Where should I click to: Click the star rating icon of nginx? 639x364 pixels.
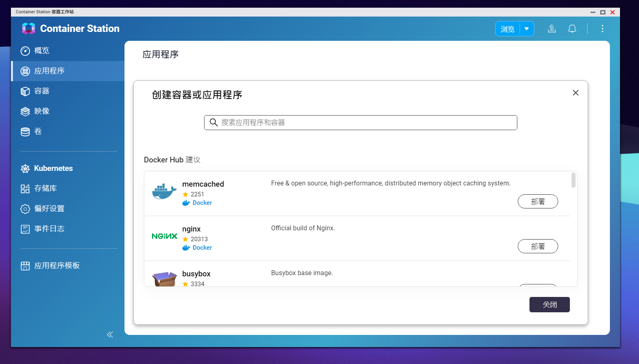[186, 239]
